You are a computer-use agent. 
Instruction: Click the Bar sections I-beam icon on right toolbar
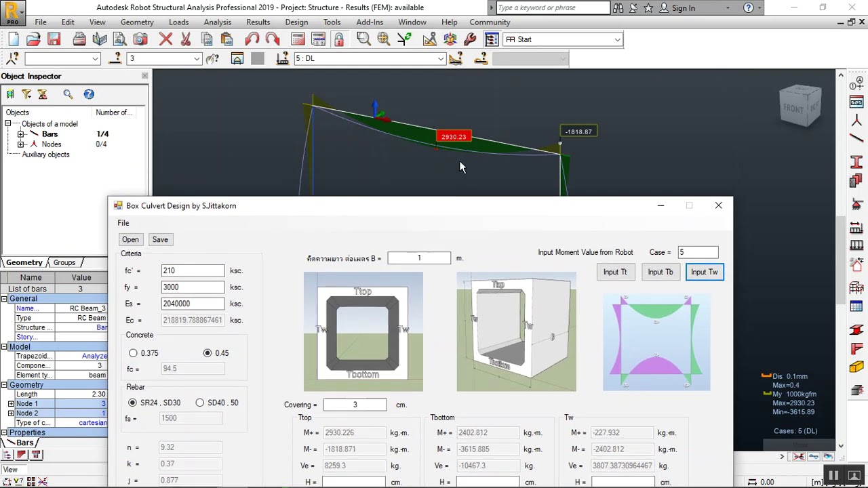[856, 162]
